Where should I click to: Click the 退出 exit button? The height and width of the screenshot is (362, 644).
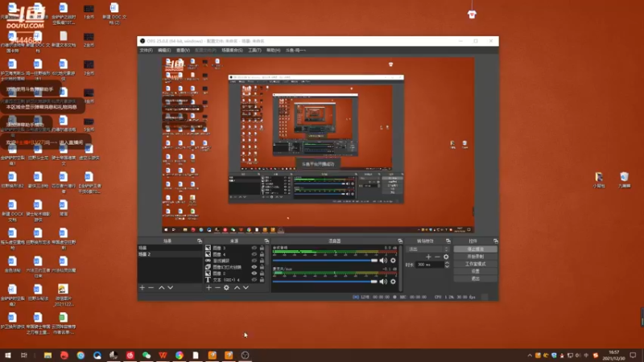coord(475,278)
